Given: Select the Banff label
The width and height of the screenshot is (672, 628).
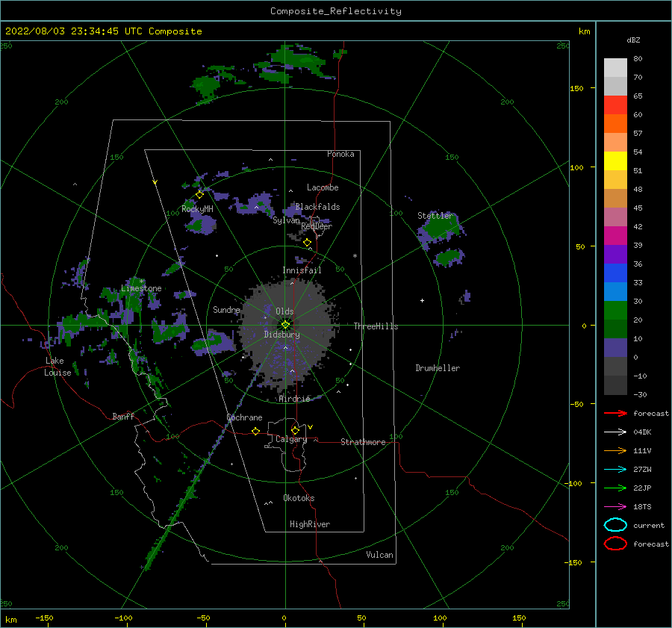Looking at the screenshot, I should (123, 416).
